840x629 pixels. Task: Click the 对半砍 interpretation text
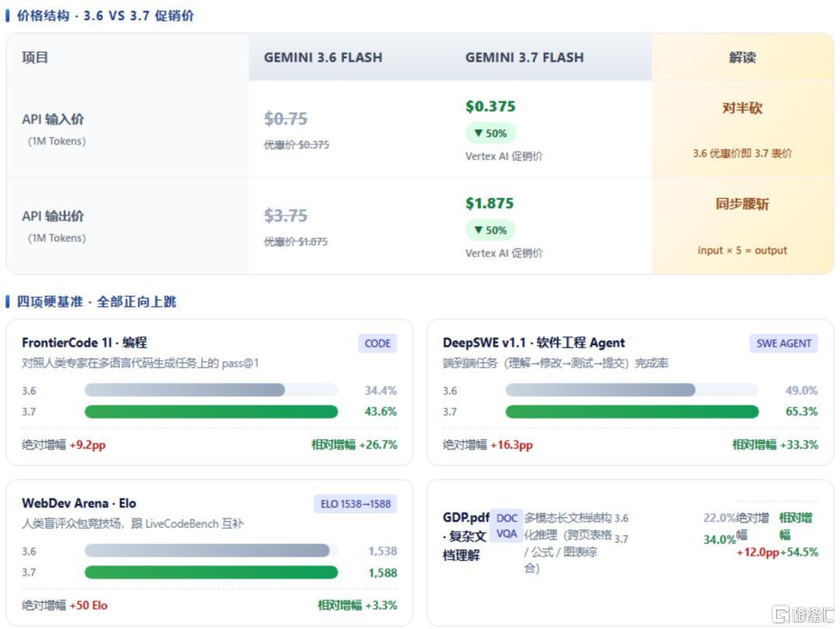pyautogui.click(x=743, y=108)
